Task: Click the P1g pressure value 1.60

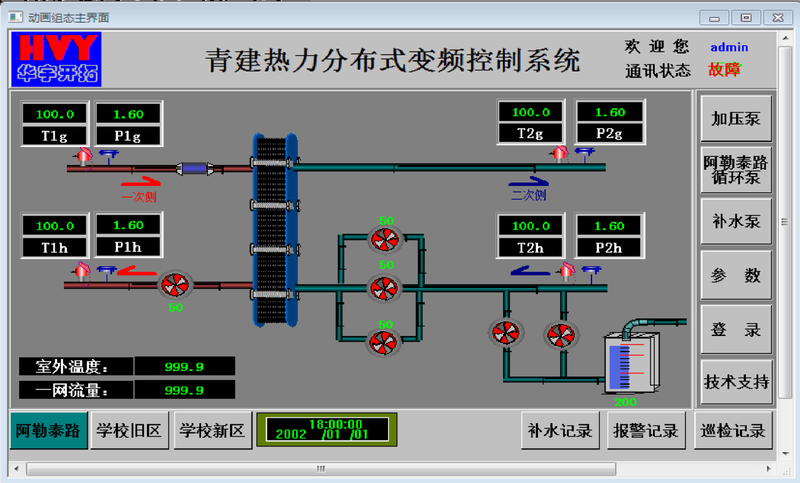Action: (128, 114)
